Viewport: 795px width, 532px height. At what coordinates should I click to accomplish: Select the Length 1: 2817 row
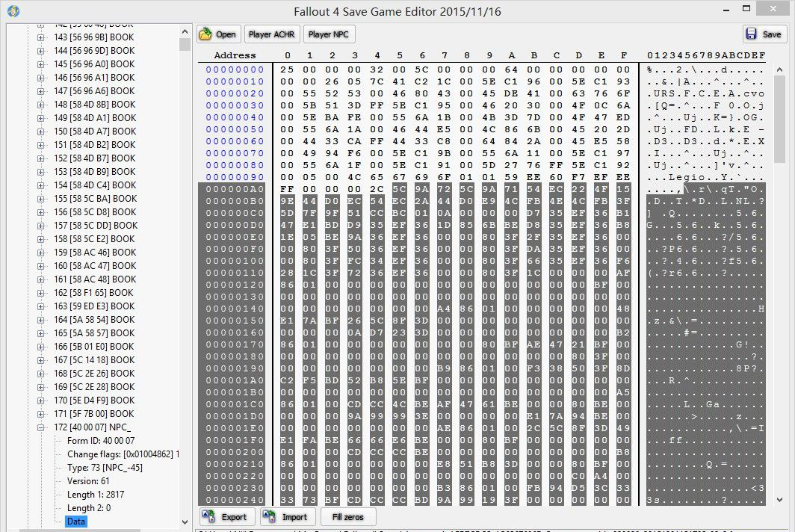96,495
